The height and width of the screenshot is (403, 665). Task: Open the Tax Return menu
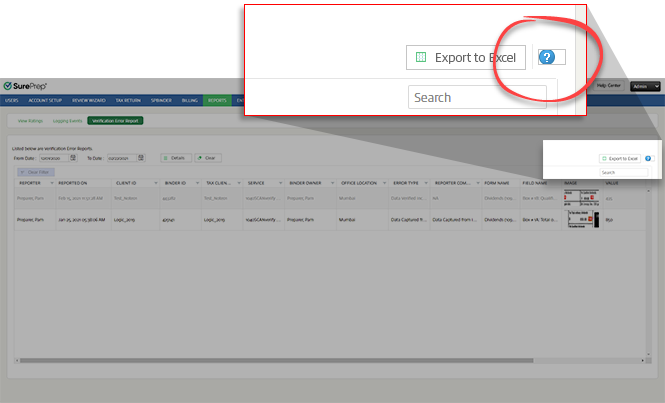coord(128,100)
